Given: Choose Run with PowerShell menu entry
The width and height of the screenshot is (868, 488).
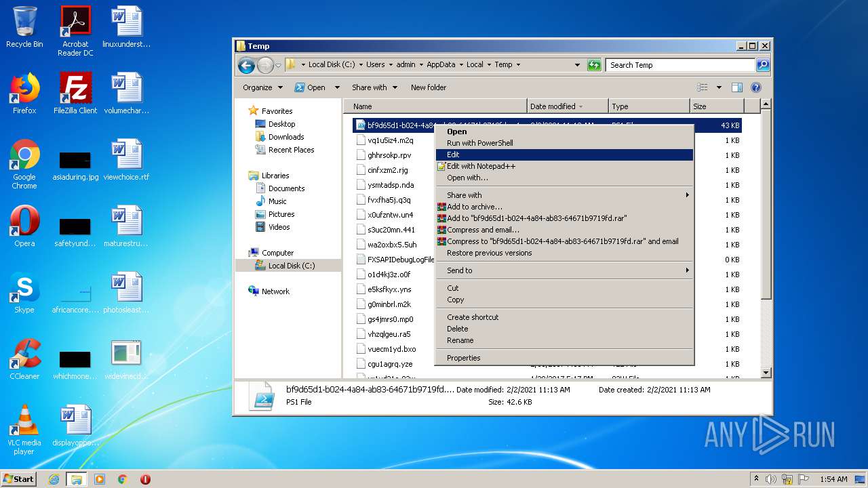Looking at the screenshot, I should pyautogui.click(x=479, y=143).
